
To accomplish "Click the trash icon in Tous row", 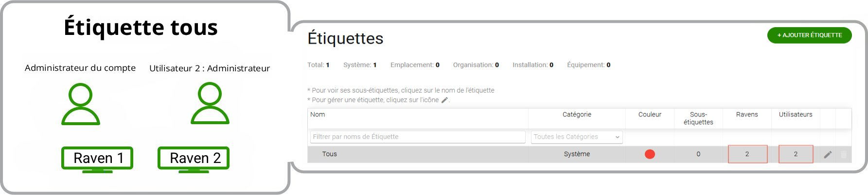I will (844, 155).
